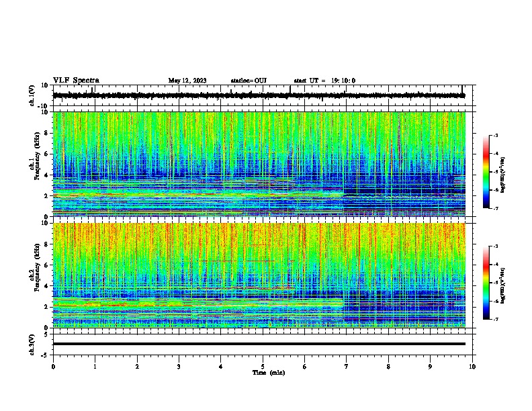Click the ch.2 spectrogram panel
The height and width of the screenshot is (411, 532).
tap(259, 275)
